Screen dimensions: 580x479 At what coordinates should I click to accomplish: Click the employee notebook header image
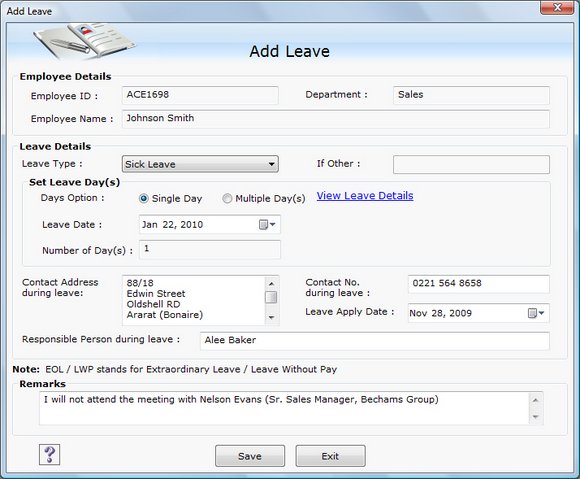[85, 42]
